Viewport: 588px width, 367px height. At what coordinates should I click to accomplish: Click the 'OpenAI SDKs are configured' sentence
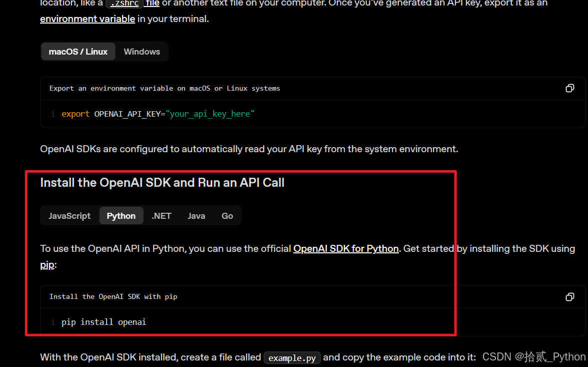point(249,149)
